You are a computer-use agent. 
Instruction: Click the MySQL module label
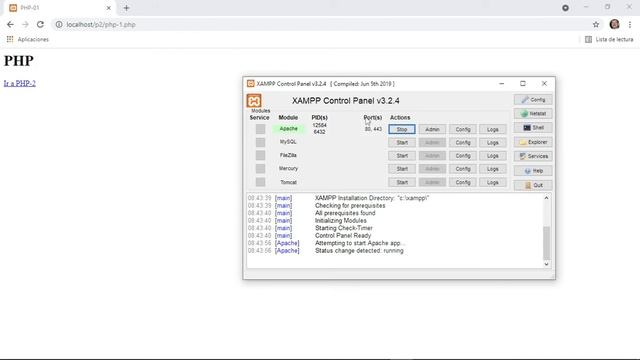click(288, 142)
